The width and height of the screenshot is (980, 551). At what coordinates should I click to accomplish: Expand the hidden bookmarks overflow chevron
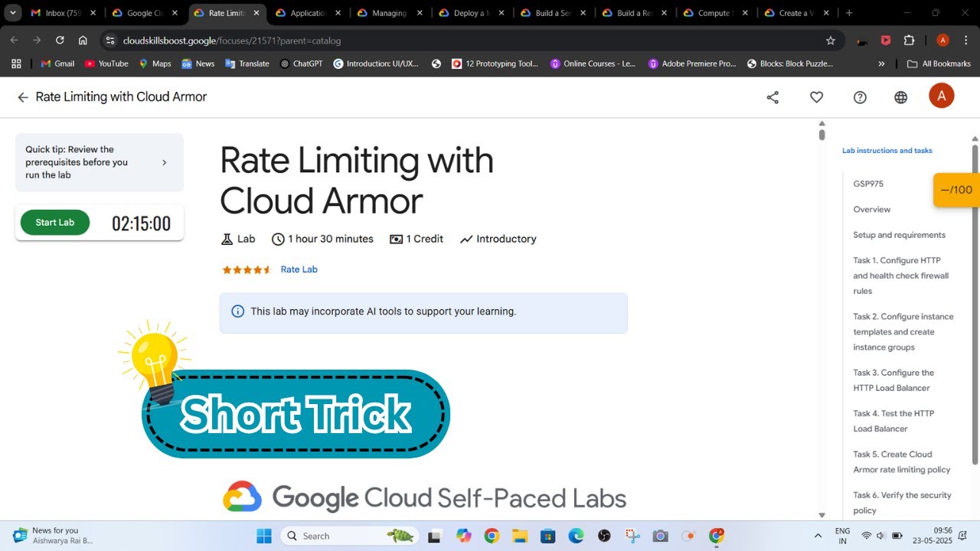point(881,64)
